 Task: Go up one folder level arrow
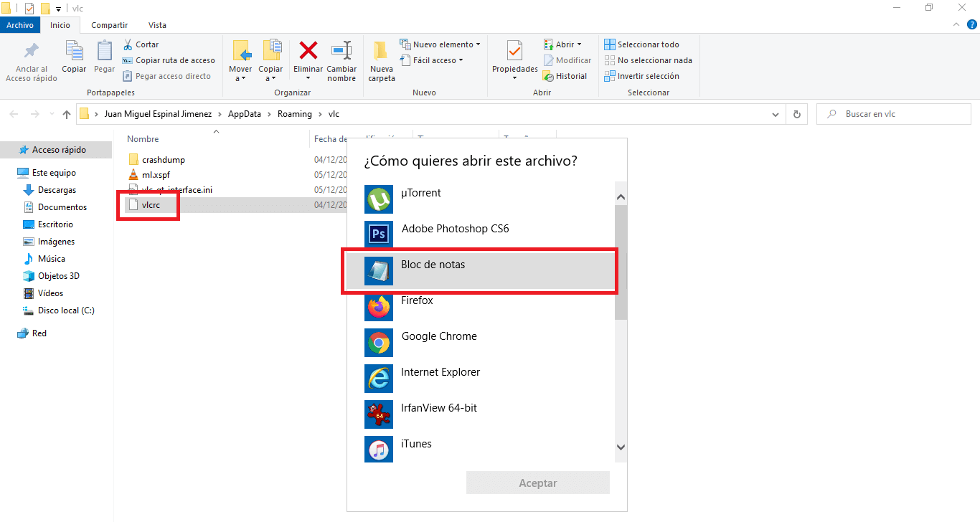pos(67,114)
